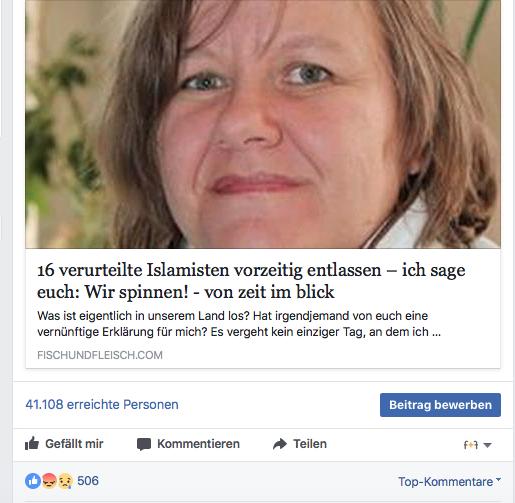Click the small page identity icon

coord(471,445)
